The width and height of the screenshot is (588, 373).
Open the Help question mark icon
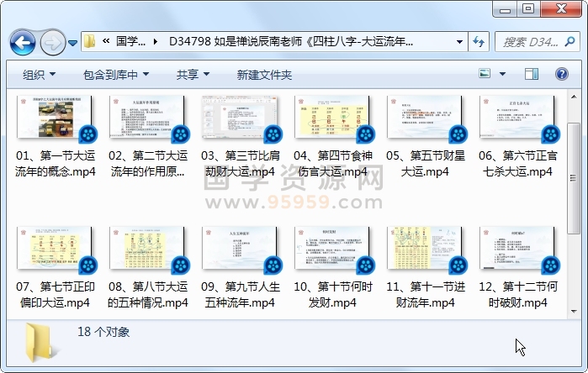(561, 74)
